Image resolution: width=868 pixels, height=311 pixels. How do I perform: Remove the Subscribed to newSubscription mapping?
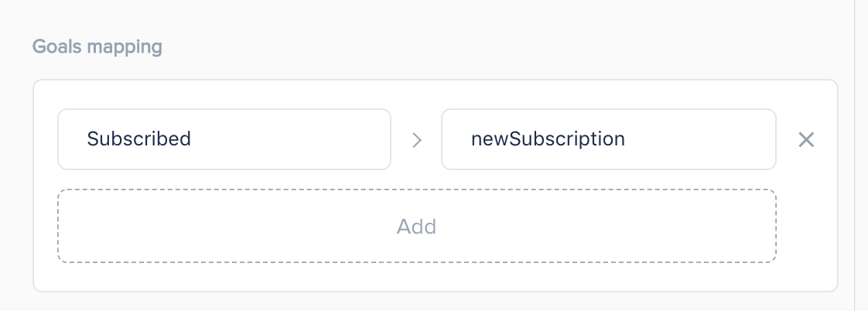click(806, 140)
